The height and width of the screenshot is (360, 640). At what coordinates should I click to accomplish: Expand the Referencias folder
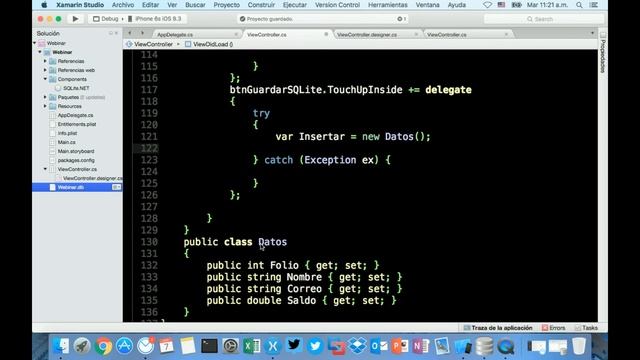45,61
